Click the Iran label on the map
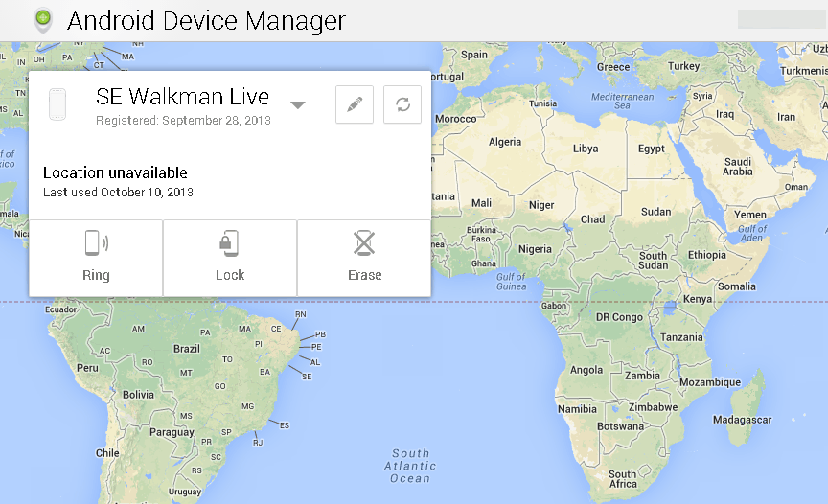Viewport: 828px width, 504px height. pos(786,117)
